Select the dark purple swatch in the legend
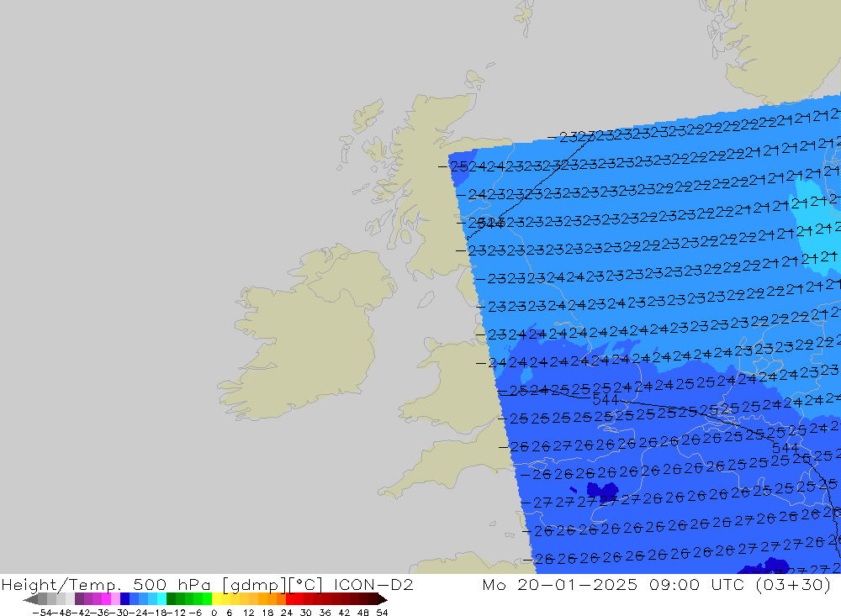Viewport: 841px width, 616px height. point(79,599)
